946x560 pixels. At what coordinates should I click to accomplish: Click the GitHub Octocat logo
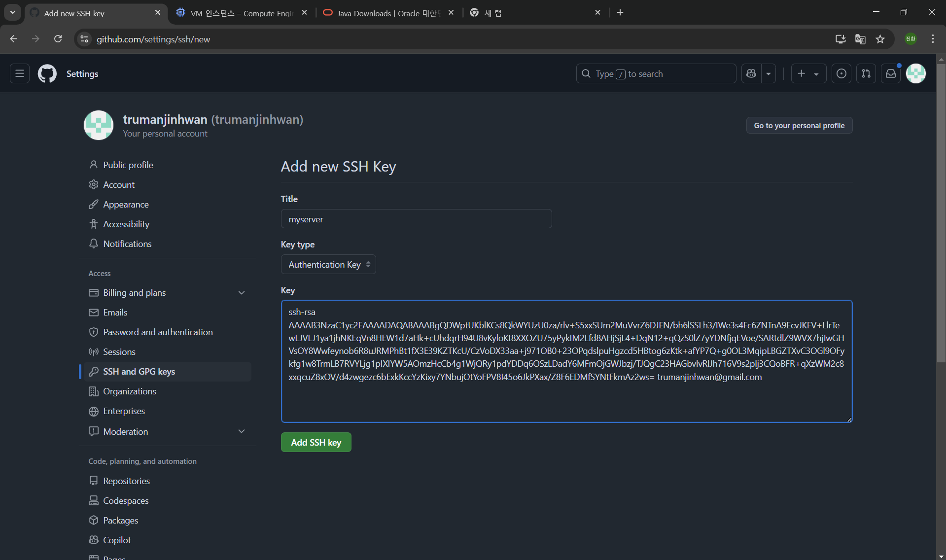coord(47,73)
